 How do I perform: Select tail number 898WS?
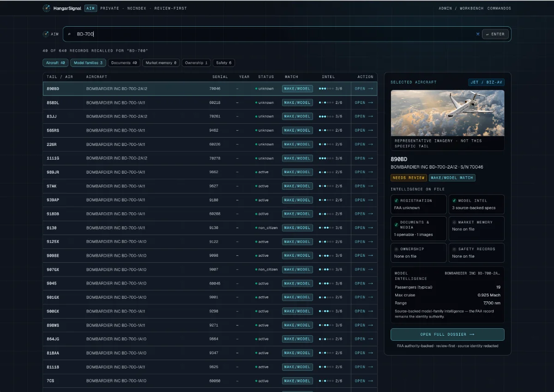pos(53,325)
